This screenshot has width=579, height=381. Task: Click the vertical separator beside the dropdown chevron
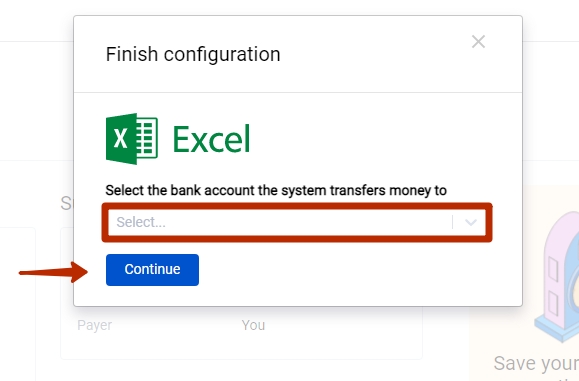tap(452, 222)
